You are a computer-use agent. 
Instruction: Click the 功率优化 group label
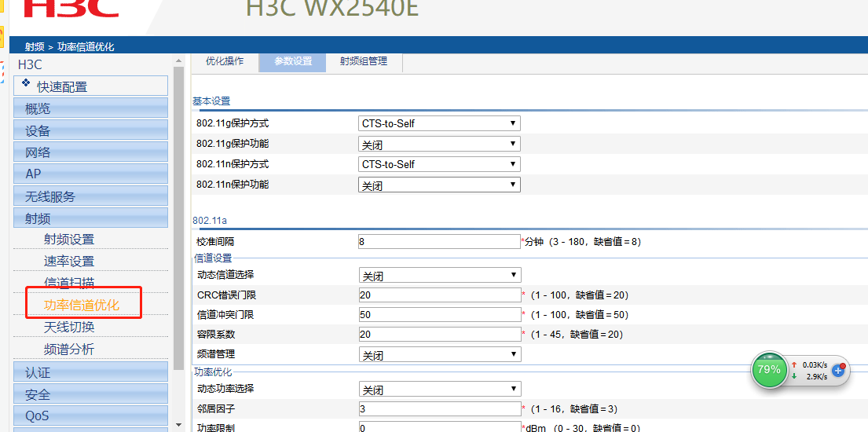(x=213, y=372)
